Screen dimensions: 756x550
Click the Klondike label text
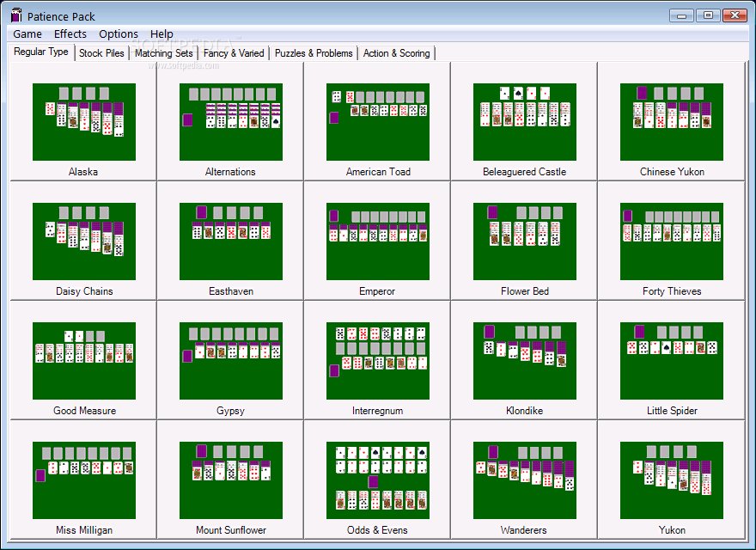coord(525,411)
